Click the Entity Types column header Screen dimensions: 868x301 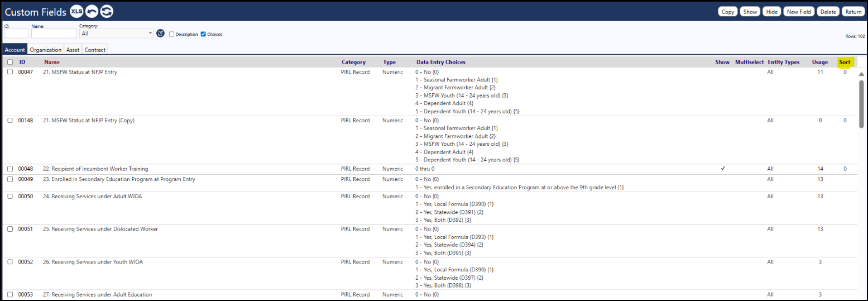click(784, 62)
